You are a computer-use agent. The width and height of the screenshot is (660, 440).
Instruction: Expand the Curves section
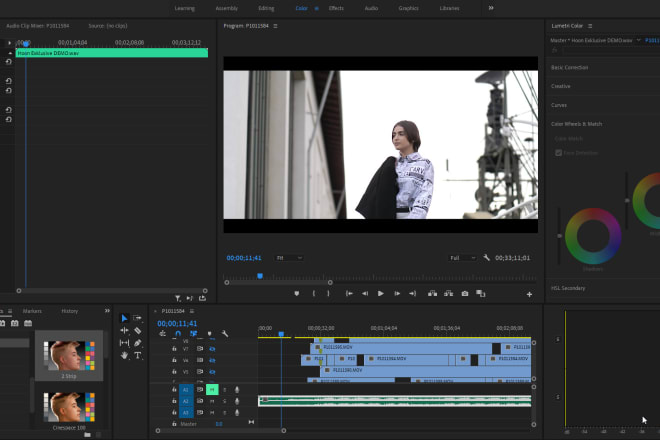559,105
